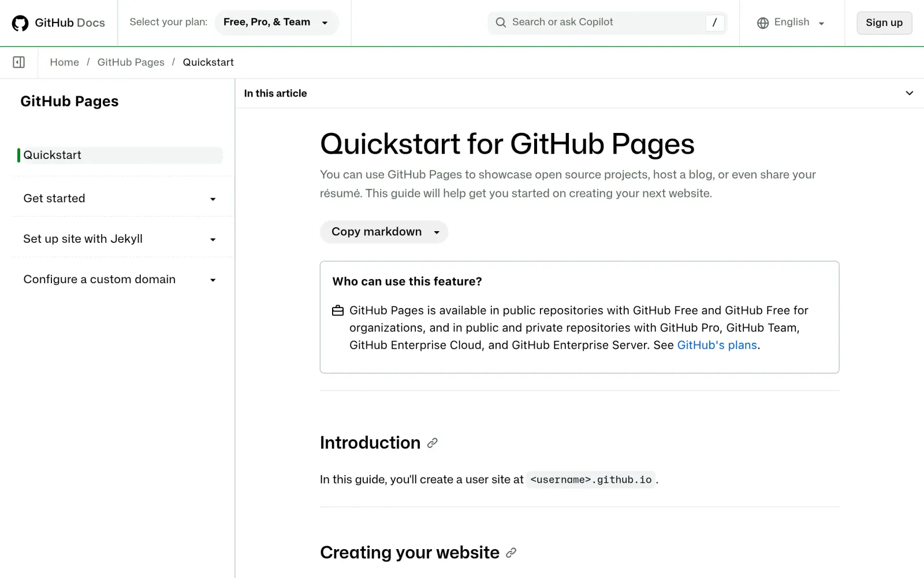Image resolution: width=924 pixels, height=578 pixels.
Task: Click the 'Who can use this feature?' heading
Action: pyautogui.click(x=407, y=281)
